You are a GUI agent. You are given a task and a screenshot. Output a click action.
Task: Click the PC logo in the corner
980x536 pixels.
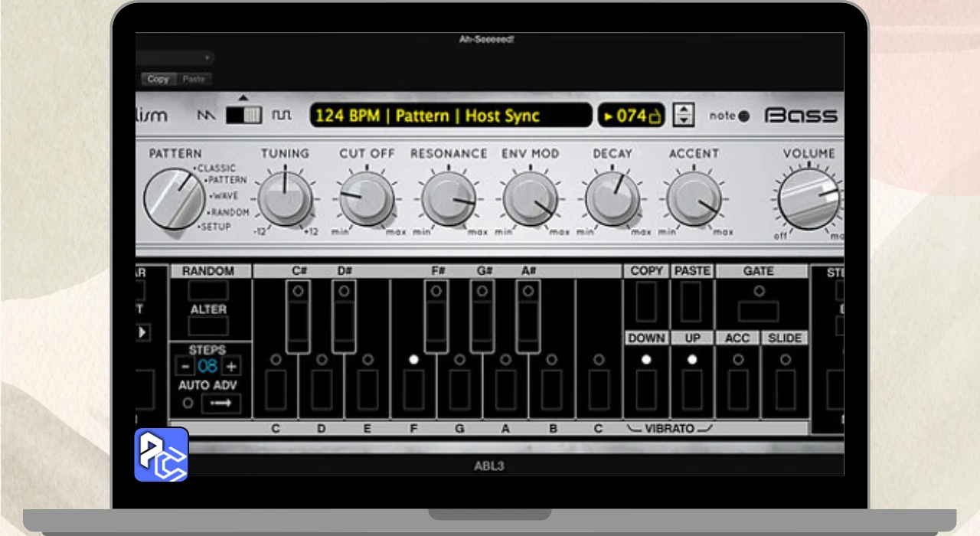click(162, 455)
